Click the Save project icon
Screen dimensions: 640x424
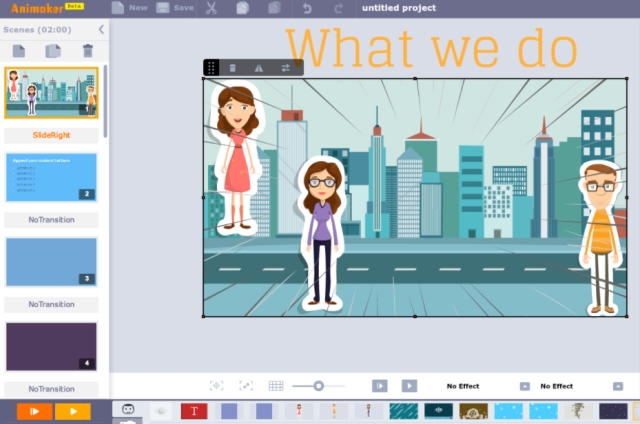(x=164, y=8)
